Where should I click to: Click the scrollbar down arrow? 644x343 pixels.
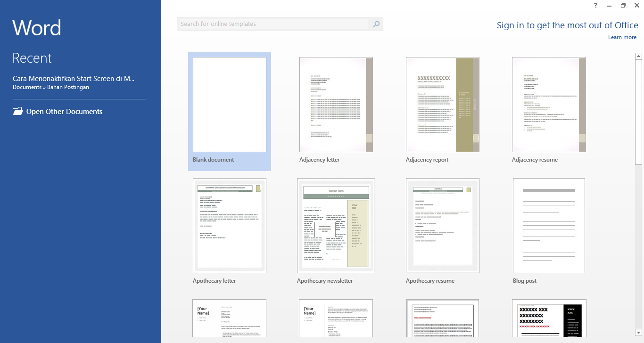click(639, 333)
